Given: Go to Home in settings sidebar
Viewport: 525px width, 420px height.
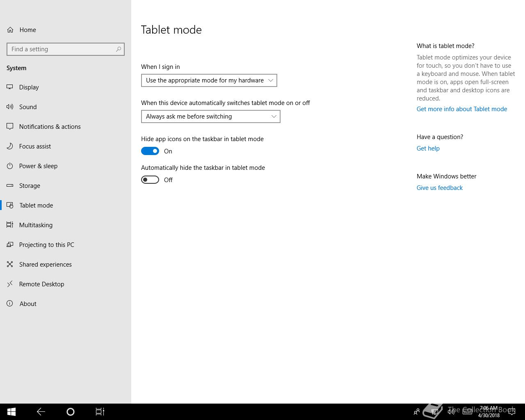Looking at the screenshot, I should click(66, 30).
